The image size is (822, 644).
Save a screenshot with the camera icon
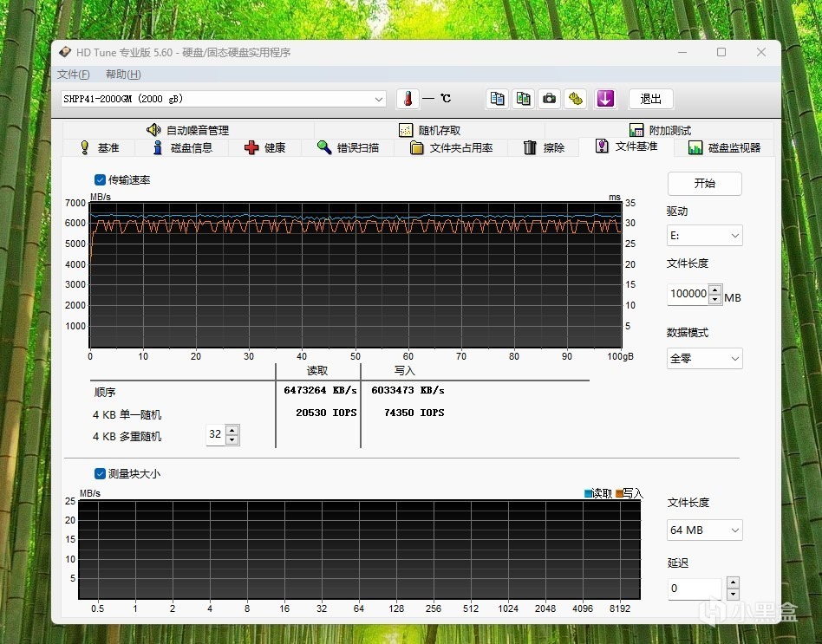(549, 99)
